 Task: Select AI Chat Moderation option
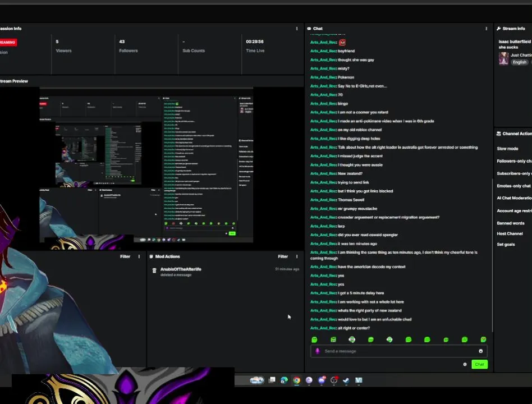pos(515,198)
